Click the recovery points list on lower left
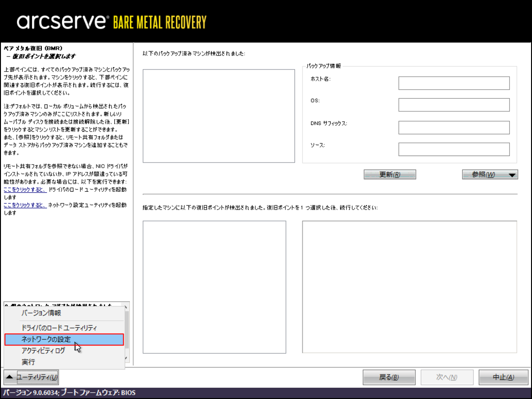 click(214, 287)
